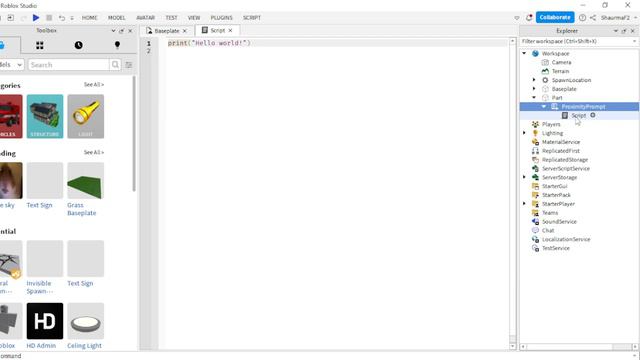This screenshot has height=360, width=640.
Task: Click the plus icon next to Script
Action: coord(593,115)
